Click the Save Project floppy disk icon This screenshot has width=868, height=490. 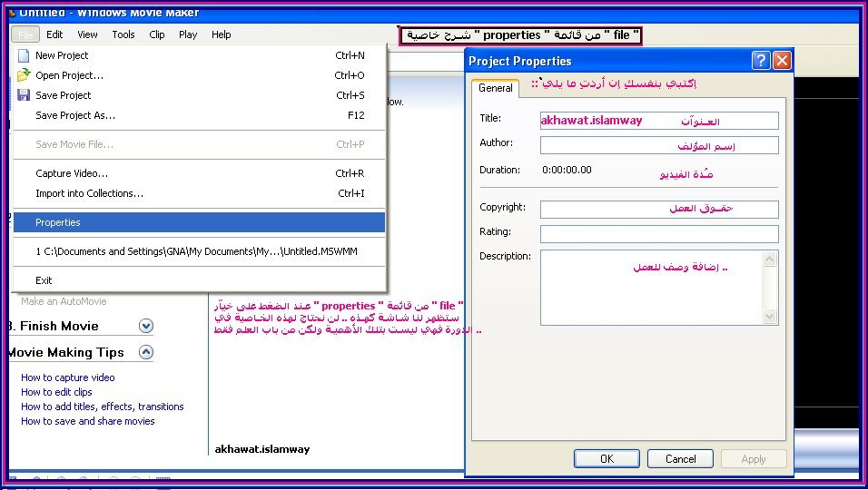(24, 95)
